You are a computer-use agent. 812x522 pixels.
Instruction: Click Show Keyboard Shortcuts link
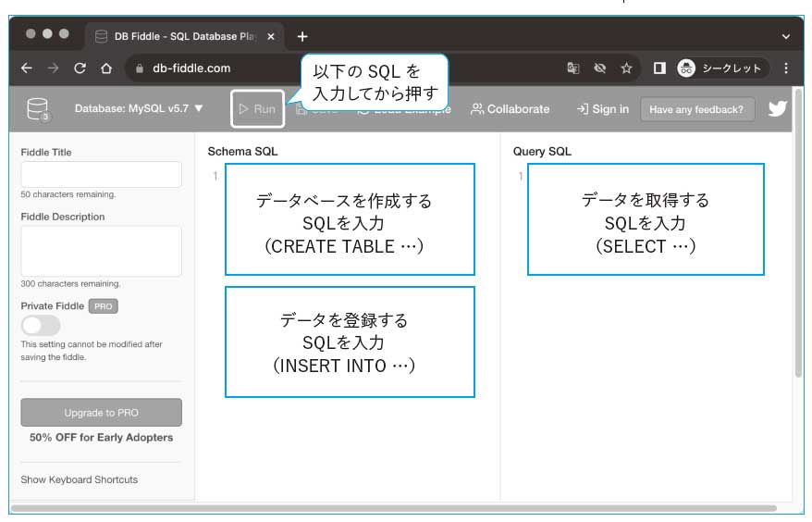click(x=80, y=479)
